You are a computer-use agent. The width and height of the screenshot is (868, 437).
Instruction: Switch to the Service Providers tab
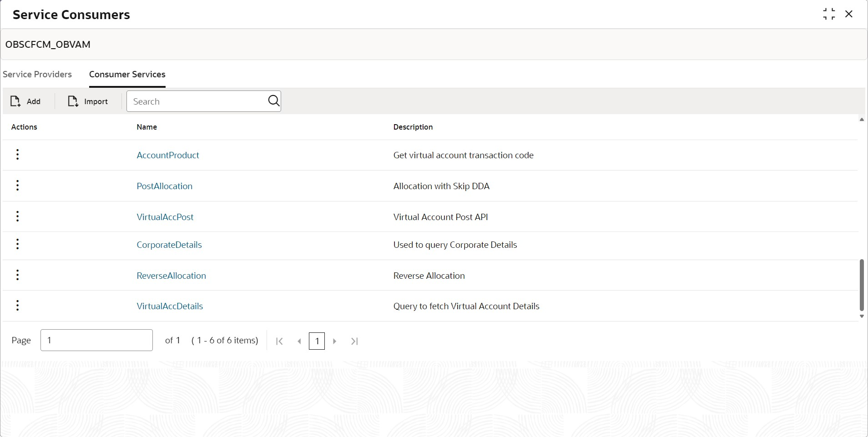click(x=37, y=74)
